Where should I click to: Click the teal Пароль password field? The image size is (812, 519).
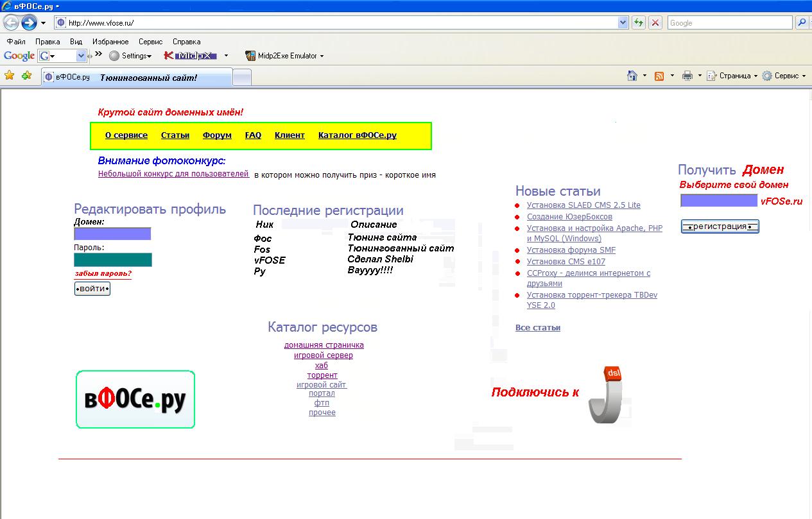(x=113, y=260)
